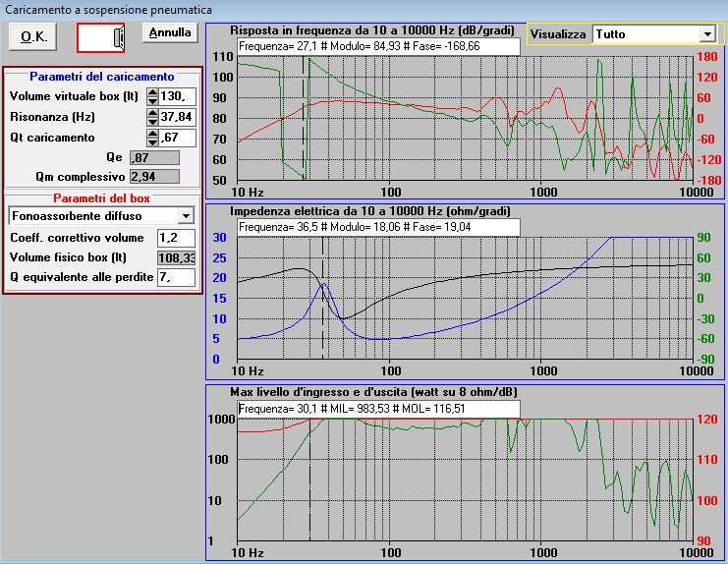Click the dashed cursor in max level graph
This screenshot has height=564, width=728.
[309, 479]
